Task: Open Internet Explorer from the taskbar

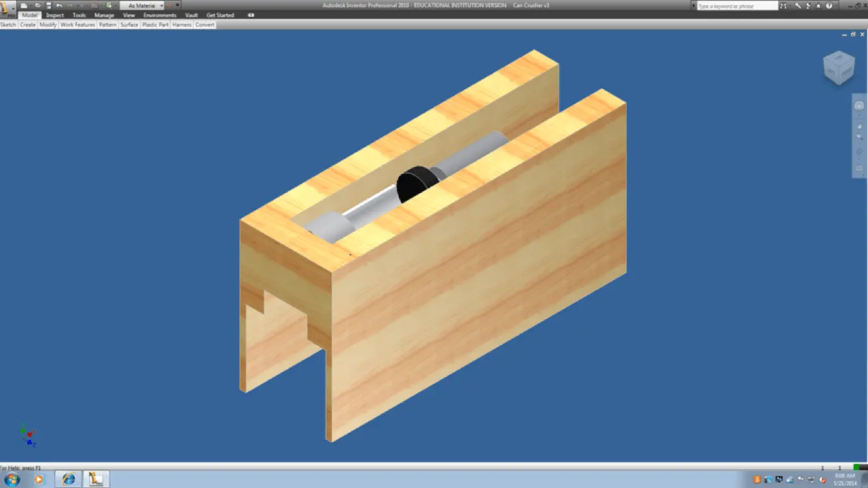Action: 68,480
